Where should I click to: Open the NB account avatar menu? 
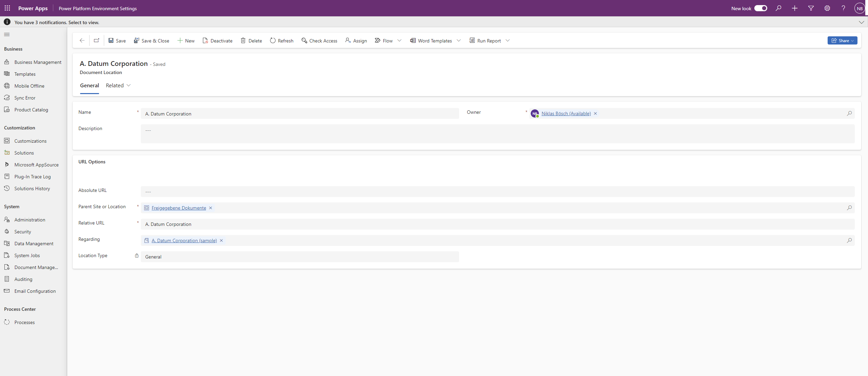click(860, 8)
